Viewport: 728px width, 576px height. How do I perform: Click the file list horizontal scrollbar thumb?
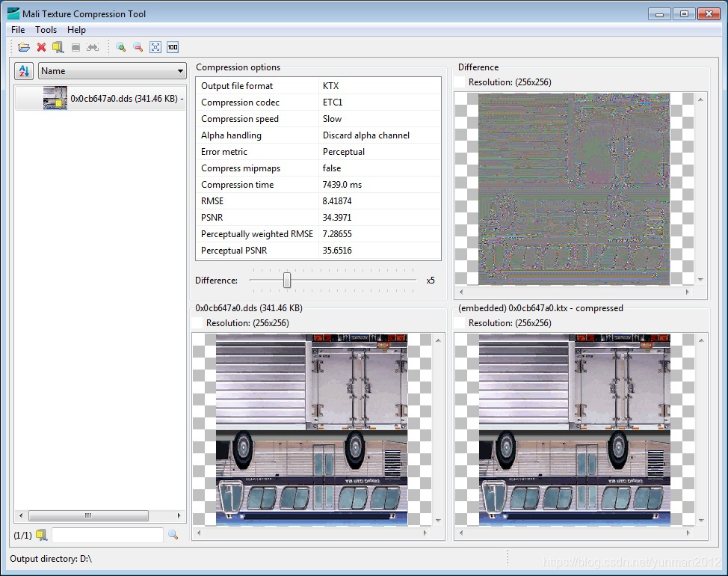[x=88, y=515]
